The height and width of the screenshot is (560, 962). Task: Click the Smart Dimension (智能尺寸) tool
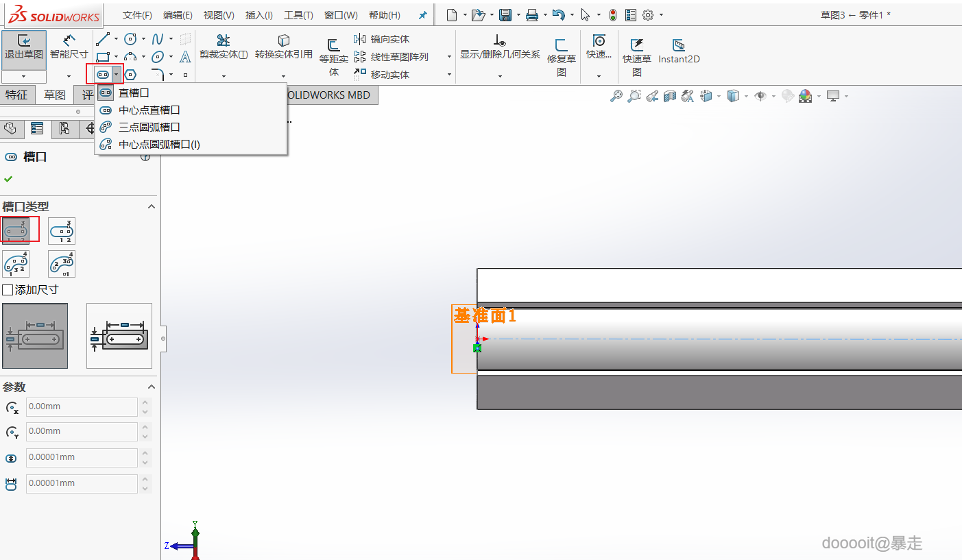pos(69,47)
